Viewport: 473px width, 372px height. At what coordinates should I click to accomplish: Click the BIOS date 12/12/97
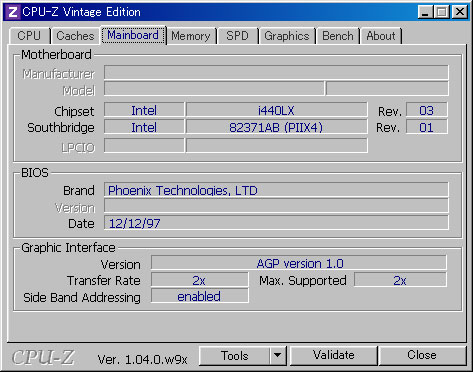pos(276,223)
